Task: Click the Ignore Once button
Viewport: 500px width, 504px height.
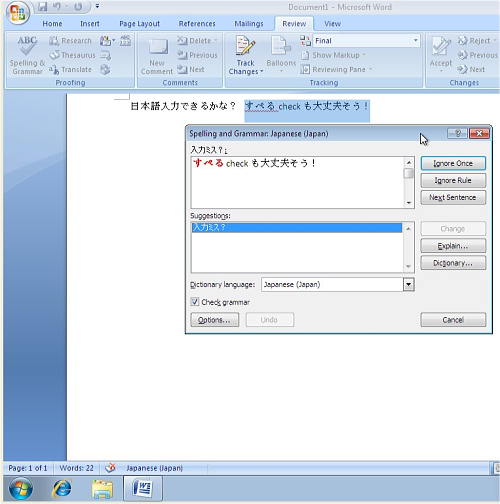Action: 453,163
